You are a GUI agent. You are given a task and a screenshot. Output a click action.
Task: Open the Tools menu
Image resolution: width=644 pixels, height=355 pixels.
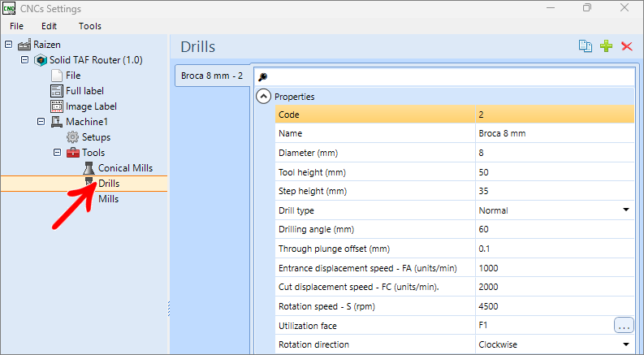(x=90, y=26)
